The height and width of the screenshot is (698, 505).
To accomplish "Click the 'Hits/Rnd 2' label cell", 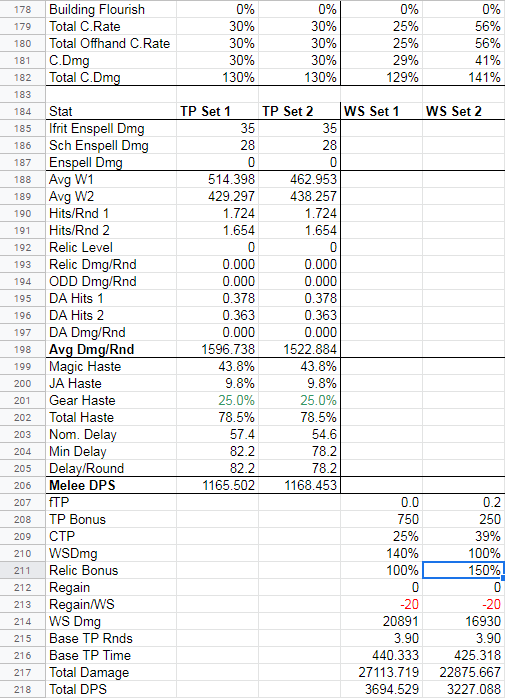I will tap(111, 230).
